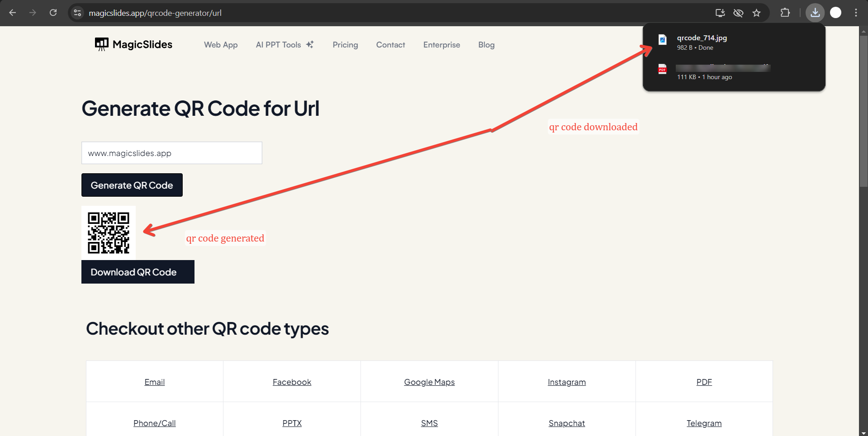
Task: Click the browser back arrow
Action: pyautogui.click(x=13, y=13)
